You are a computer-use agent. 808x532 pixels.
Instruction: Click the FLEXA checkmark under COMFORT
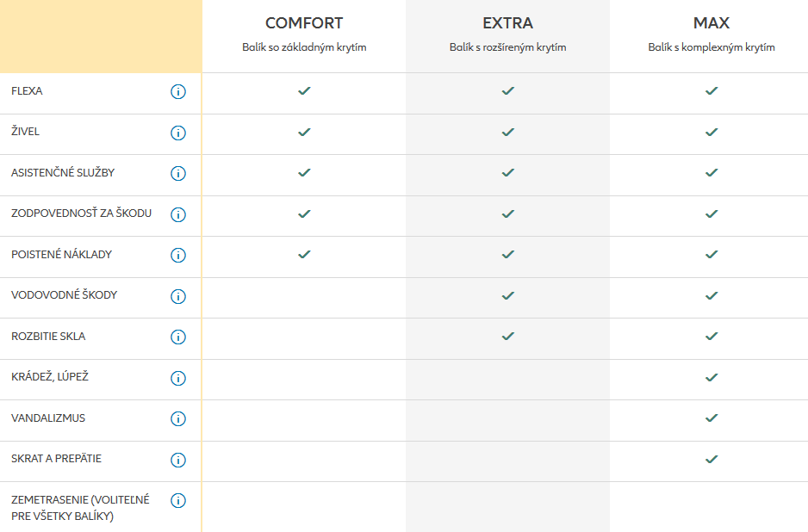click(304, 90)
